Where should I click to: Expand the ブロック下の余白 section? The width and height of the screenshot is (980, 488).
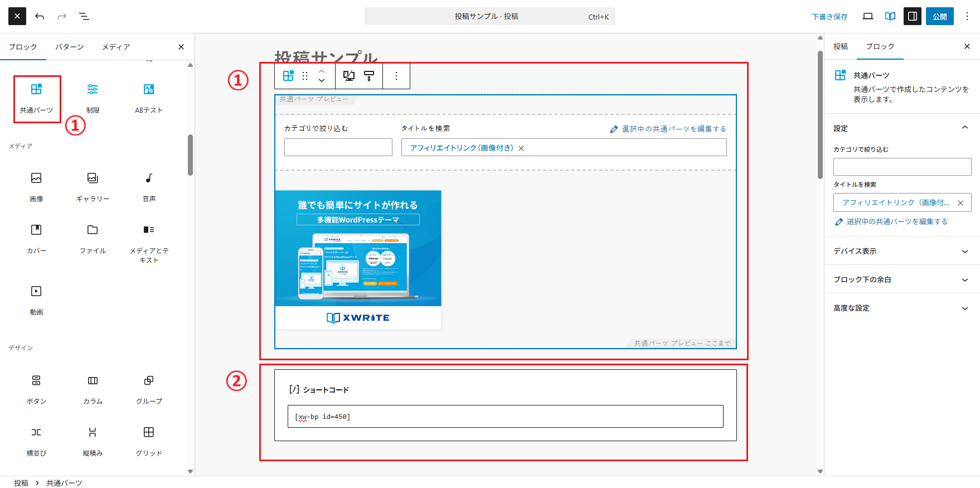click(x=902, y=279)
